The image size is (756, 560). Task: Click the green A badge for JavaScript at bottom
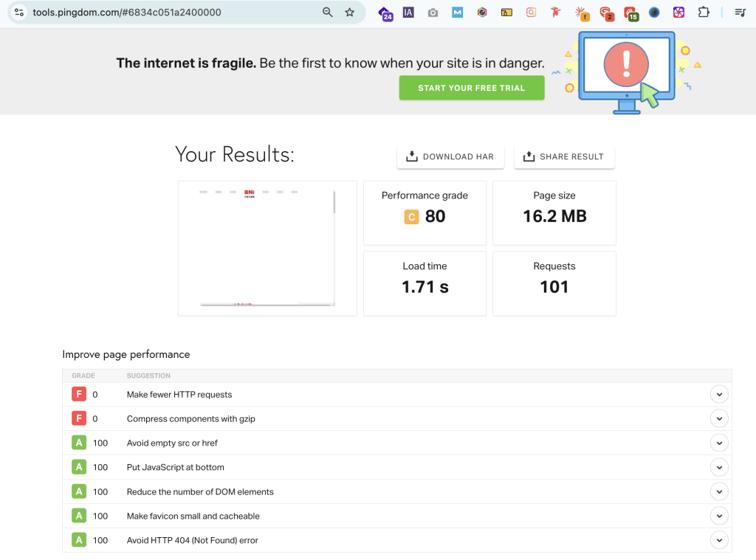tap(79, 467)
